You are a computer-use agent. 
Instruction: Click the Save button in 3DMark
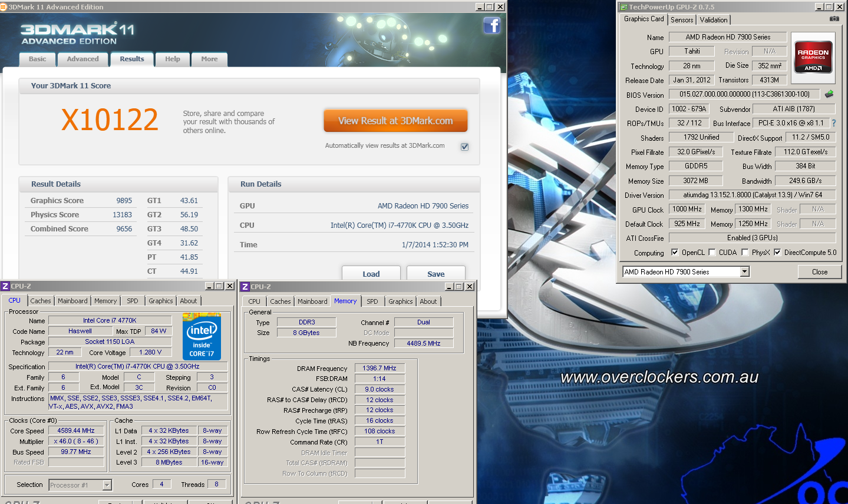pos(436,273)
